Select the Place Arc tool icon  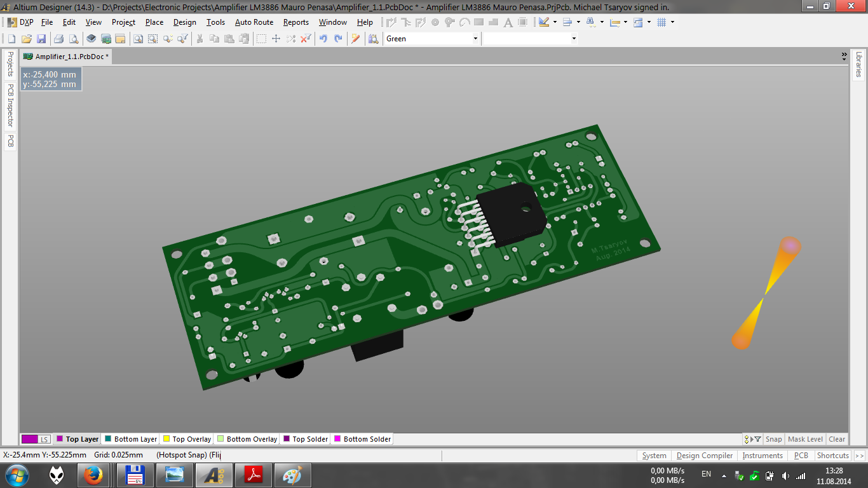pos(465,22)
